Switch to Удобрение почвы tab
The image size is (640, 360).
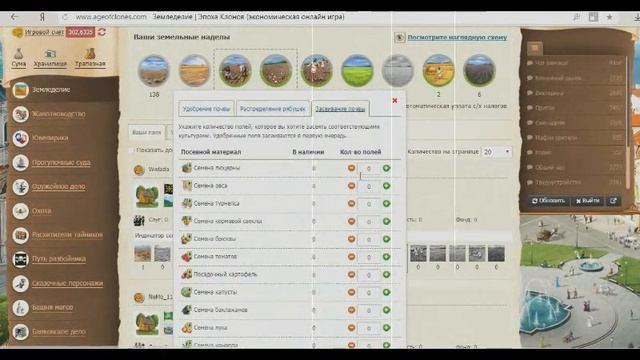pyautogui.click(x=206, y=109)
